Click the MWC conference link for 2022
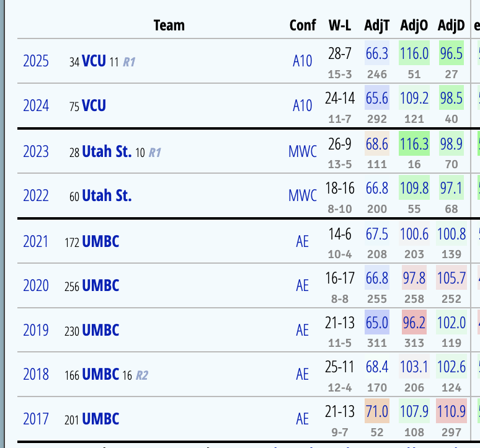 tap(303, 196)
